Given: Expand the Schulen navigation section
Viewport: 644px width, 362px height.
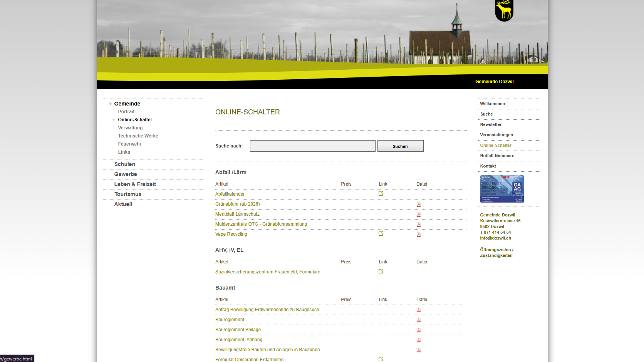Looking at the screenshot, I should pos(125,164).
